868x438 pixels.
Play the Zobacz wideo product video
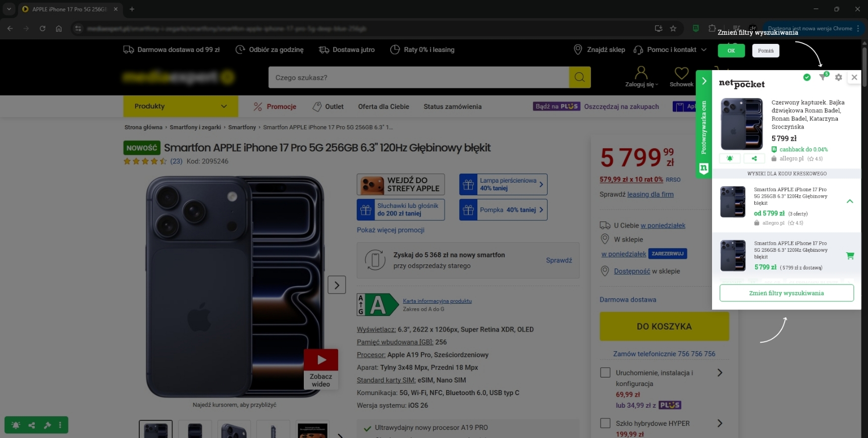point(321,360)
